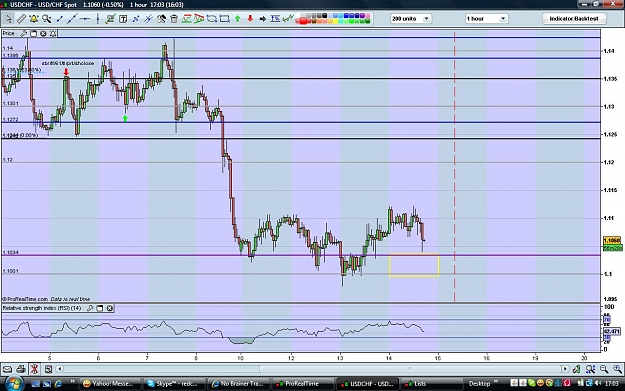This screenshot has height=391, width=625.
Task: Click the Price panel label
Action: point(9,33)
